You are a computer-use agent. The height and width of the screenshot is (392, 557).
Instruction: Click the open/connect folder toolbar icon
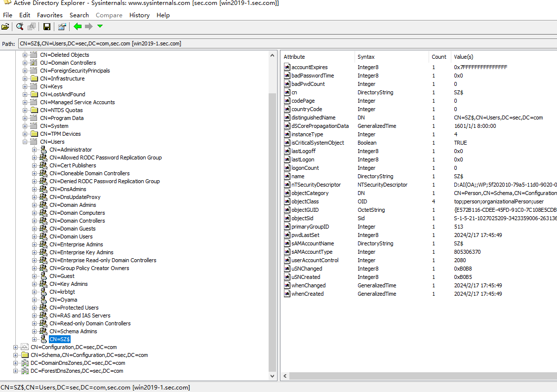pos(5,27)
